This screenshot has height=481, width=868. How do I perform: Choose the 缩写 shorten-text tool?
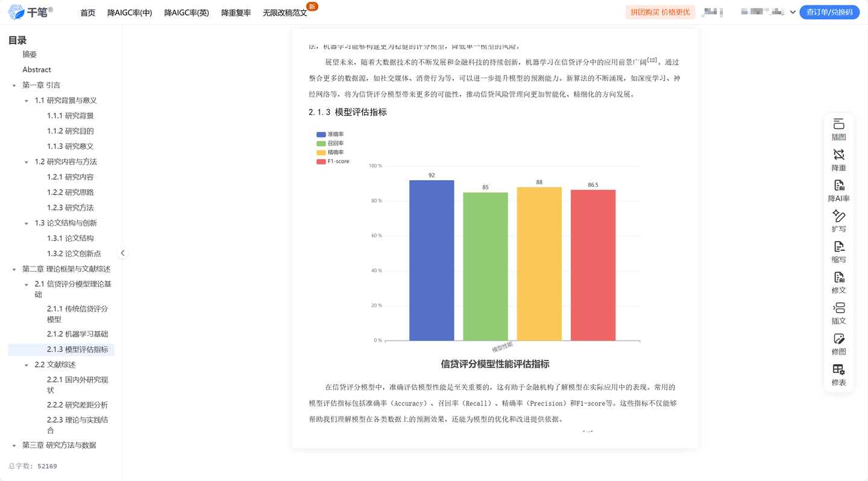pyautogui.click(x=838, y=252)
